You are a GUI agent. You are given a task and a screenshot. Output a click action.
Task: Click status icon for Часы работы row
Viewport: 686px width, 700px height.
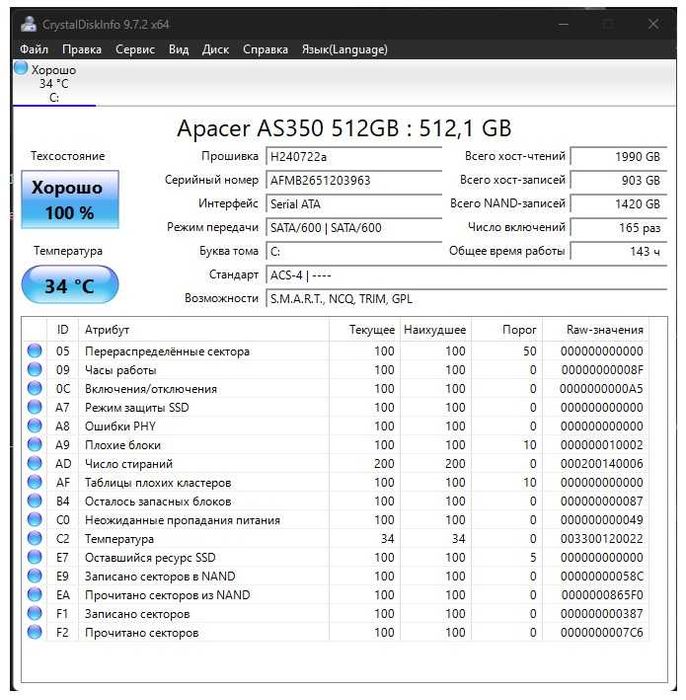(34, 370)
